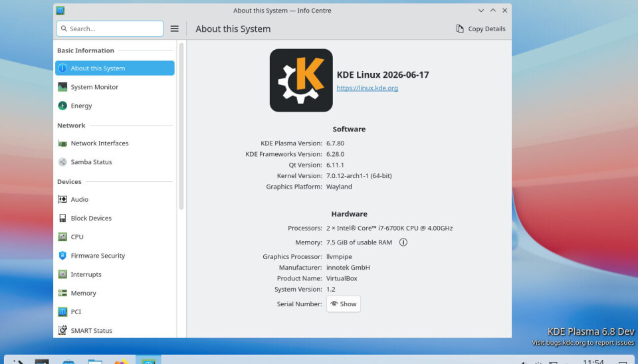The width and height of the screenshot is (638, 364).
Task: Click the KDE Linux logo image
Action: [x=301, y=80]
